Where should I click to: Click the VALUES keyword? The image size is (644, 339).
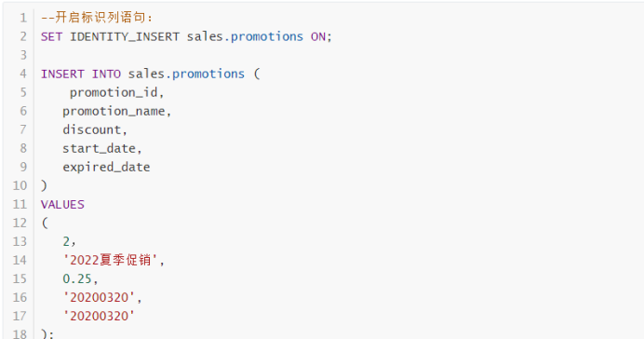pos(62,204)
